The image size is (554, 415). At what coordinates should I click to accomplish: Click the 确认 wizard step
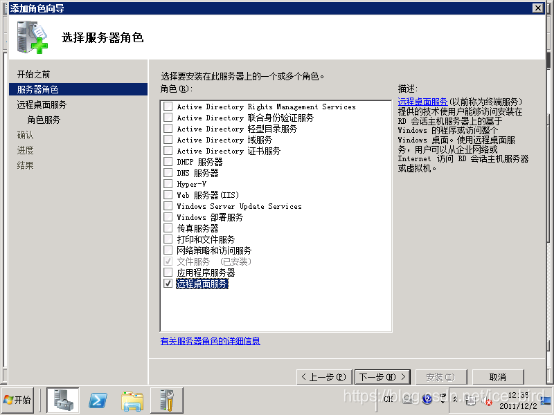(x=25, y=135)
